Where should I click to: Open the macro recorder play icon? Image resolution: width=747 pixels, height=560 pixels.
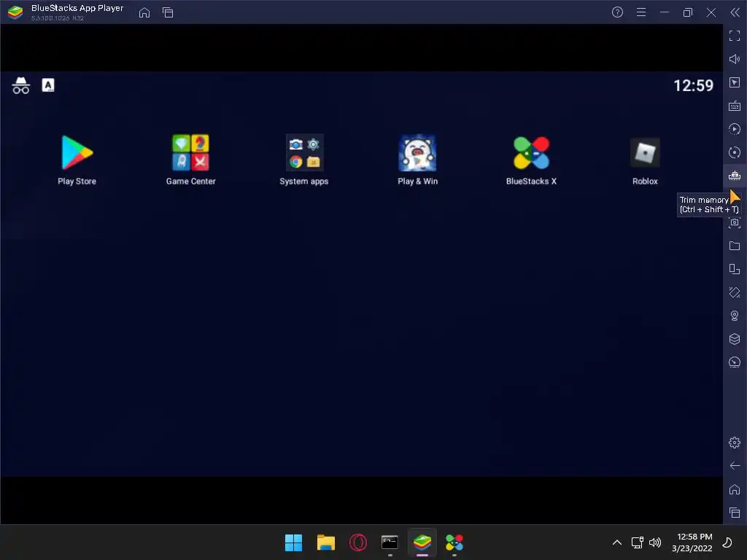pos(735,129)
